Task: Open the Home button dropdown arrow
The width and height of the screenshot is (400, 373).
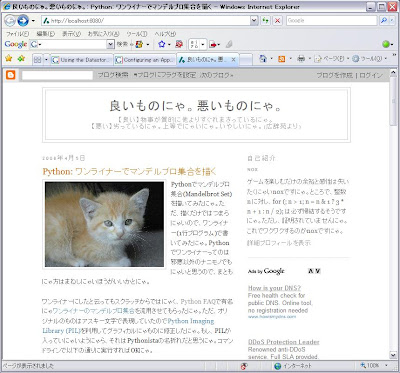Action: [x=271, y=59]
